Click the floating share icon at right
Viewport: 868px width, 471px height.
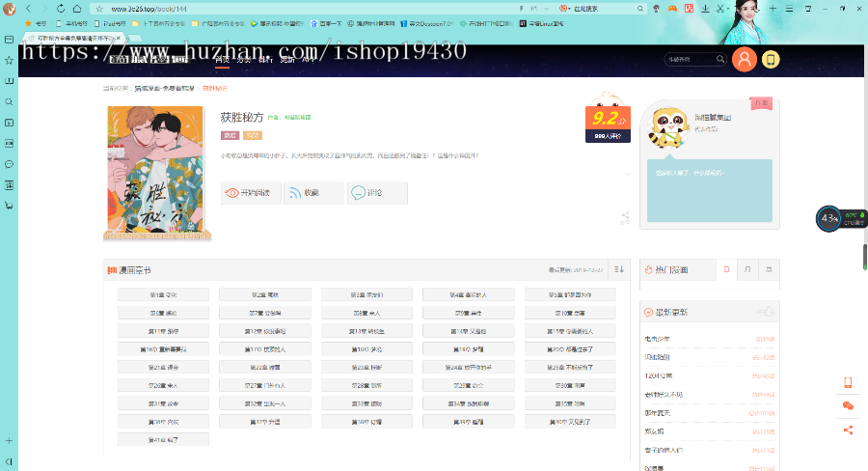(x=848, y=430)
